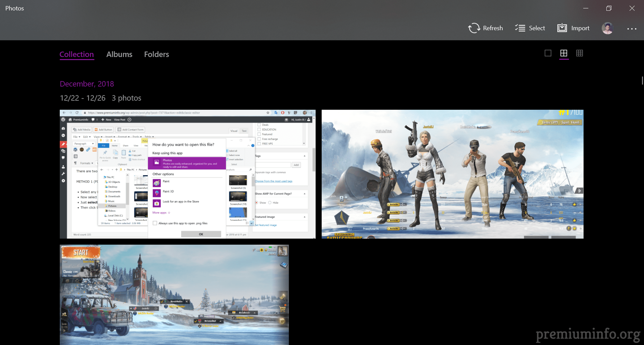Click the vertical scrollbar at right edge
This screenshot has width=644, height=345.
[642, 81]
